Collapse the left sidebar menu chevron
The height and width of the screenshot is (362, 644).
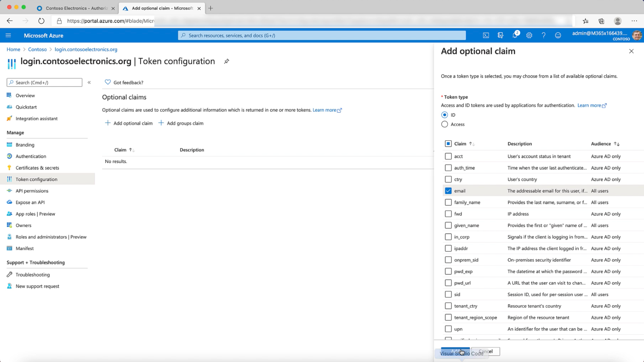89,82
